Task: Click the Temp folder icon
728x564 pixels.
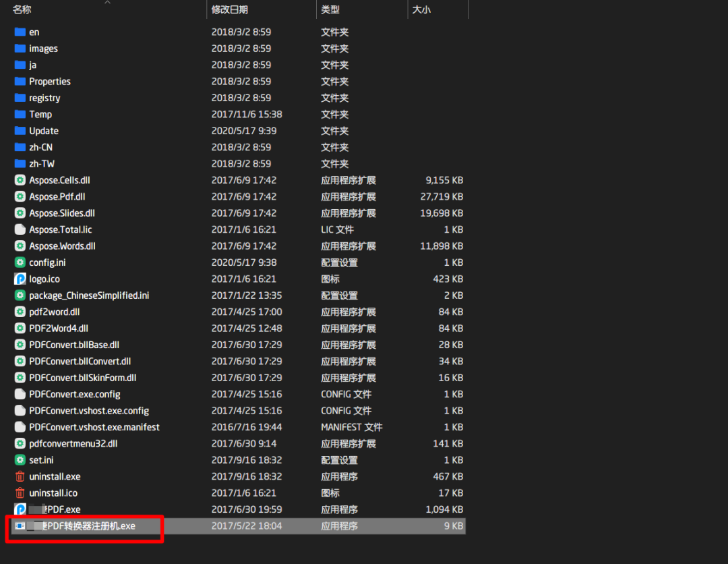Action: pos(20,114)
